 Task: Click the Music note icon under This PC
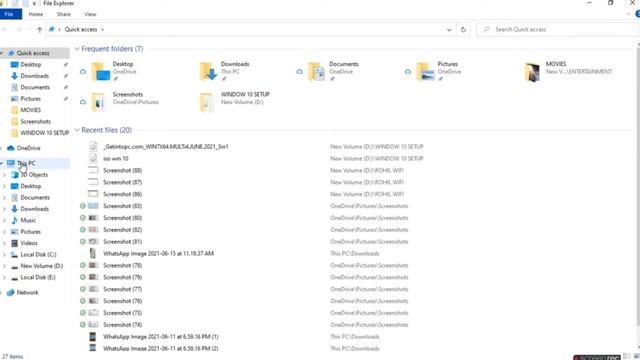(x=15, y=220)
